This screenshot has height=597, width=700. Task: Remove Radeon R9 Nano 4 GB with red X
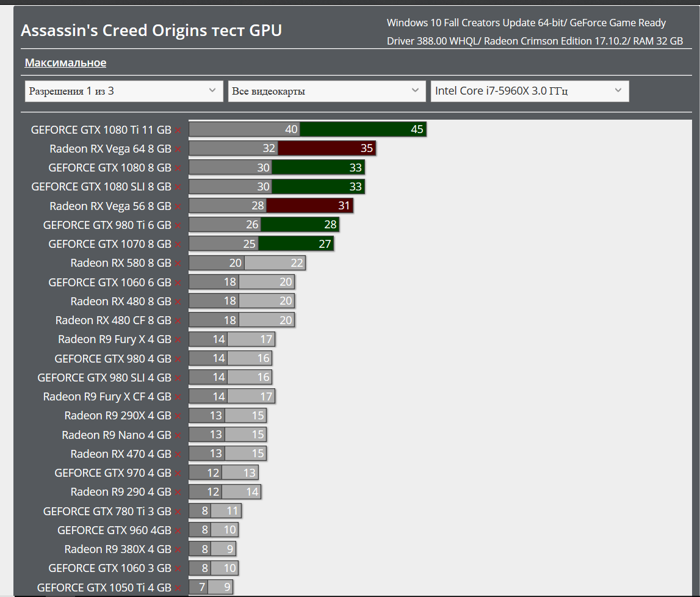(x=178, y=435)
